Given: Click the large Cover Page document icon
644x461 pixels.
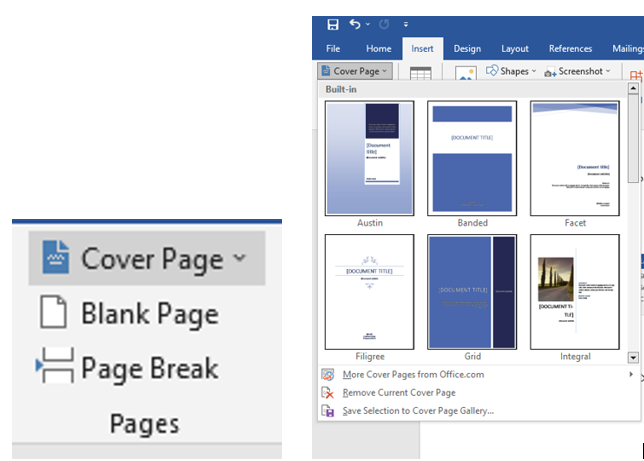Looking at the screenshot, I should pos(55,257).
